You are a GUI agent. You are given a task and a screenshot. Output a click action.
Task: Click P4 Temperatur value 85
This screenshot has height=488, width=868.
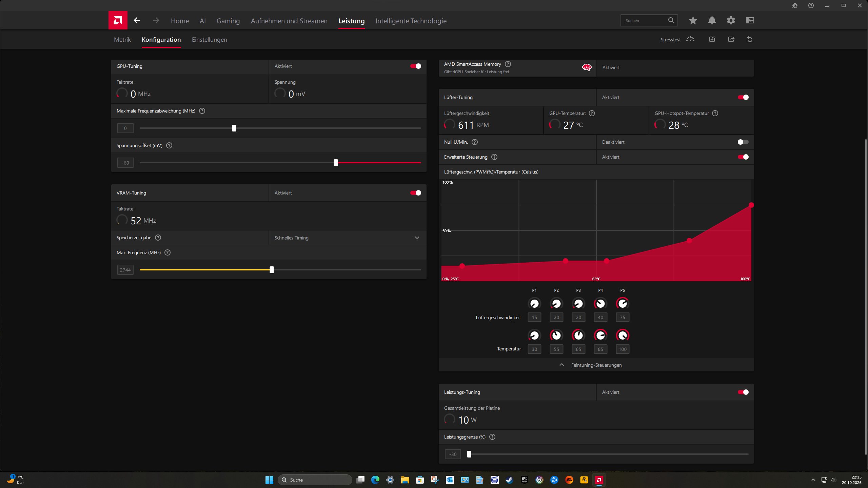(x=600, y=349)
